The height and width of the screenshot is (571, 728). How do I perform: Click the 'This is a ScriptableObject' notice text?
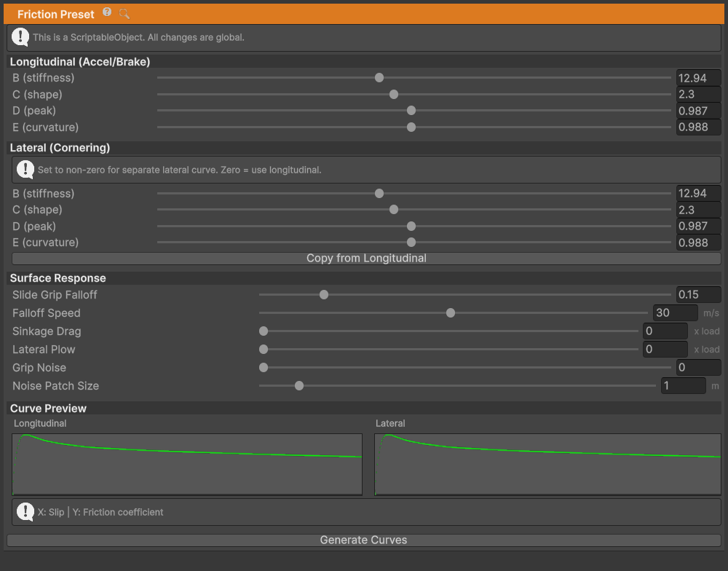pyautogui.click(x=138, y=37)
